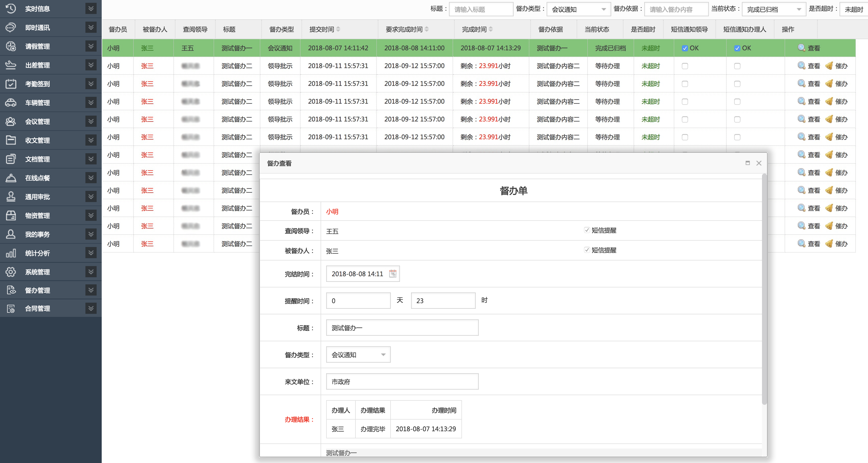This screenshot has height=463, width=868.
Task: Toggle 短信提醒 checkbox for 查阅领导 王五
Action: (x=587, y=230)
